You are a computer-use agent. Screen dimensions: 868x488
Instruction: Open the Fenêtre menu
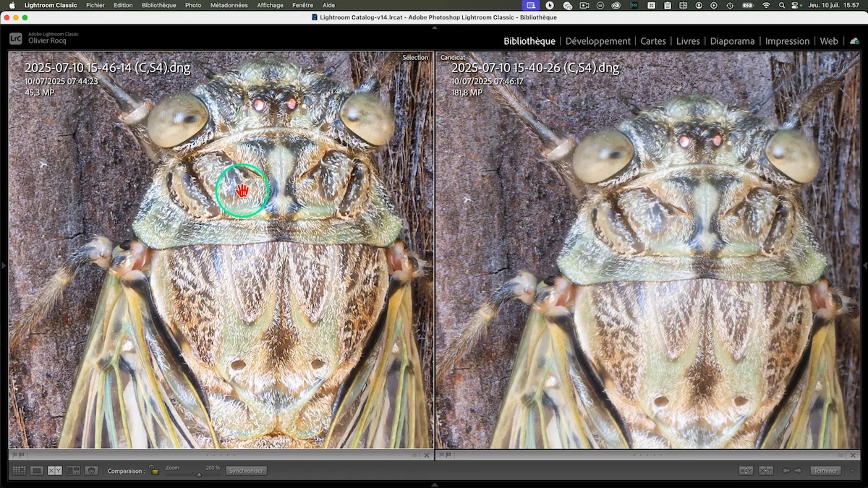(x=303, y=5)
